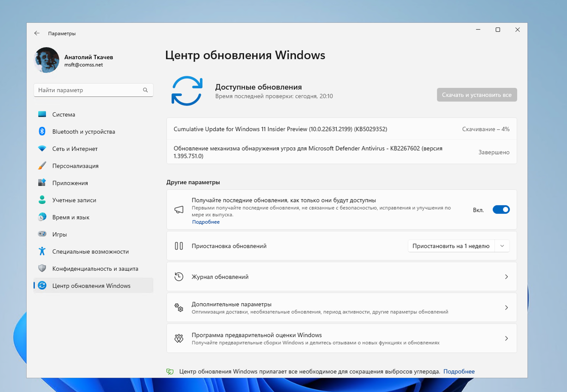Click the megaphone icon for latest updates
Image resolution: width=567 pixels, height=392 pixels.
click(179, 210)
